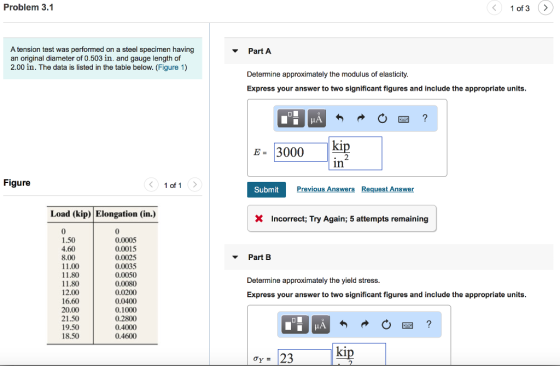This screenshot has width=560, height=366.
Task: Open Previous Answers link
Action: (x=326, y=189)
